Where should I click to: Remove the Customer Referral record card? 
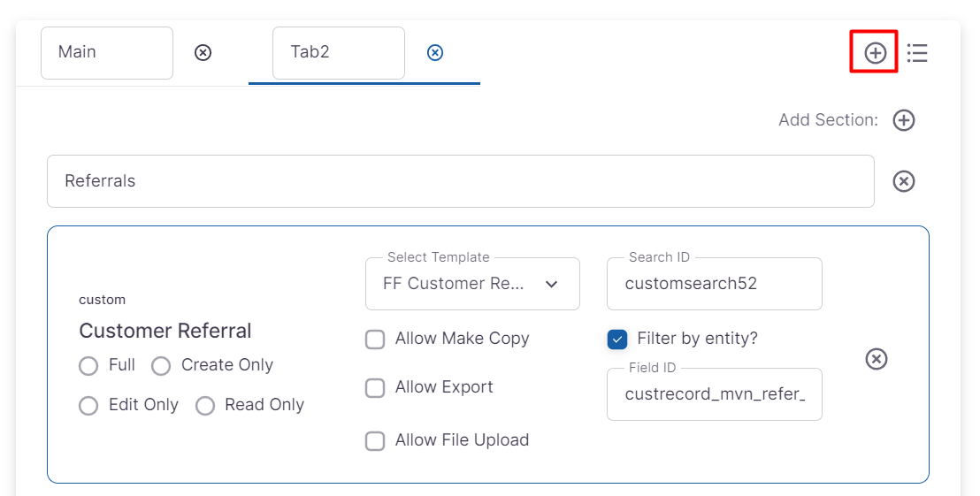pos(876,359)
